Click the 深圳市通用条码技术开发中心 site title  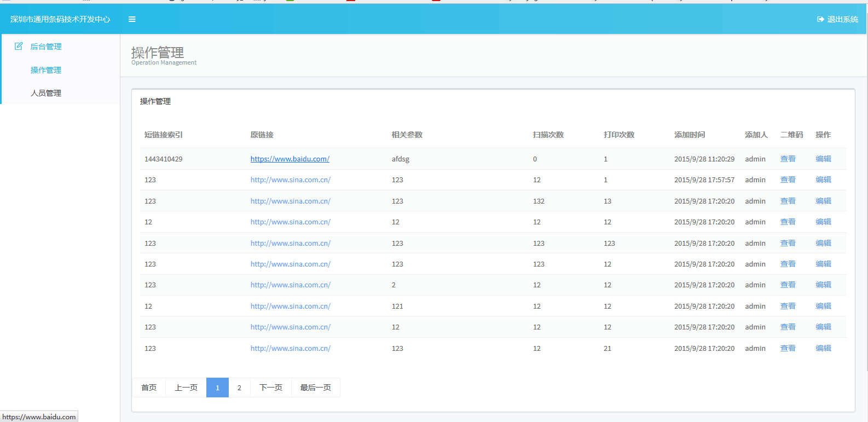[60, 19]
